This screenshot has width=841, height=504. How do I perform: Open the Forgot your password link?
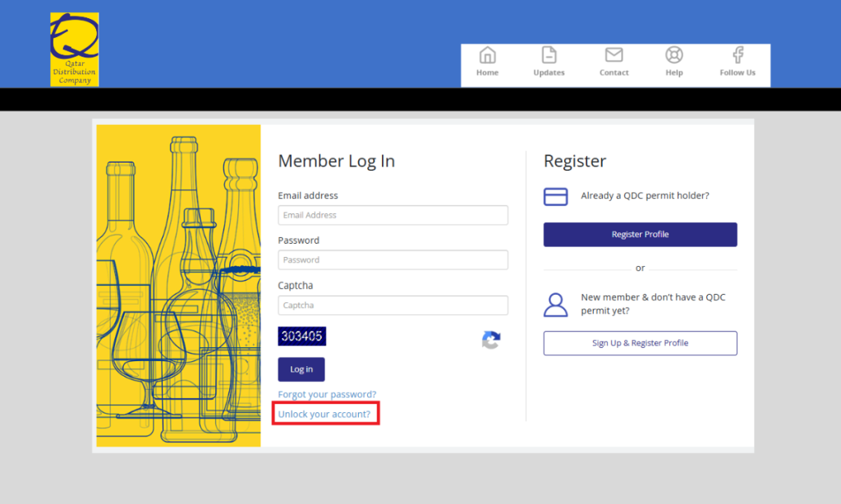pos(327,395)
